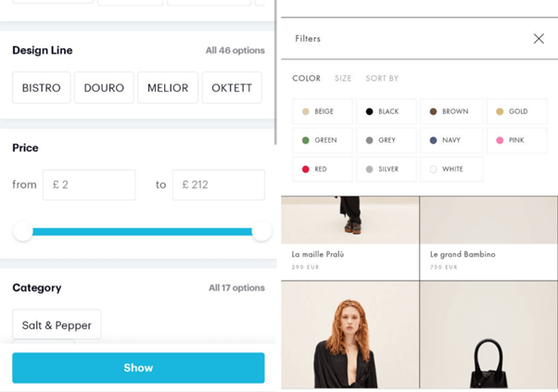The height and width of the screenshot is (392, 558).
Task: Click the left price slider handle
Action: [23, 232]
